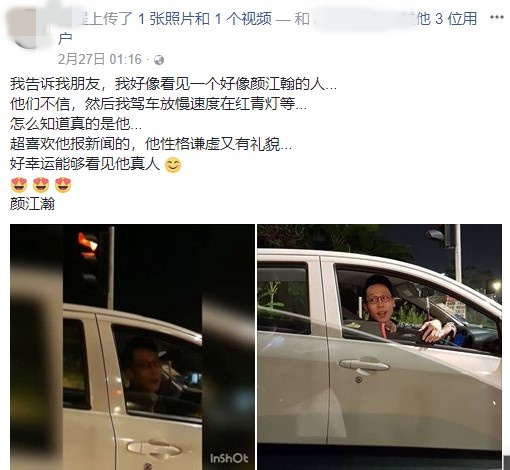Click the post line 怎么知道真的是他
Image resolution: width=510 pixels, height=470 pixels.
(x=76, y=124)
